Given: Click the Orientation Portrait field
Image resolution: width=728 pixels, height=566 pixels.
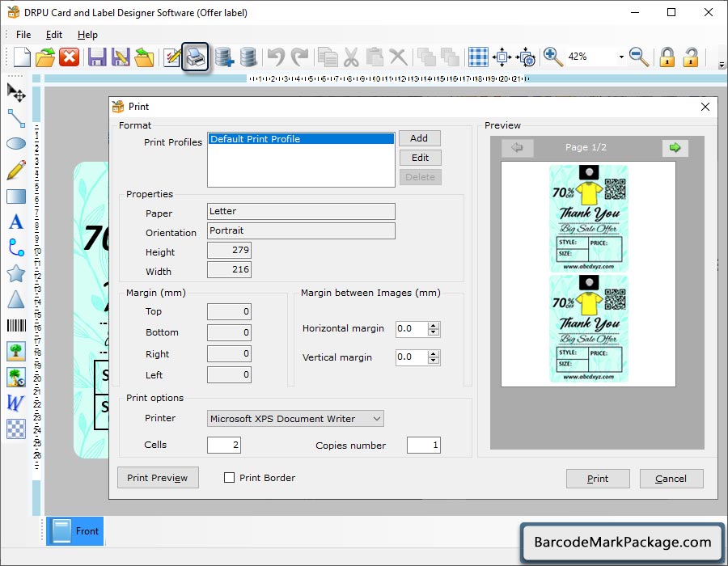Looking at the screenshot, I should tap(301, 230).
